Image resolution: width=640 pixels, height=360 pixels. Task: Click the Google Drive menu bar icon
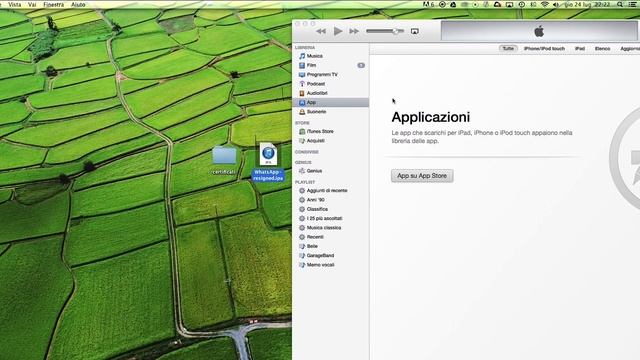click(453, 4)
